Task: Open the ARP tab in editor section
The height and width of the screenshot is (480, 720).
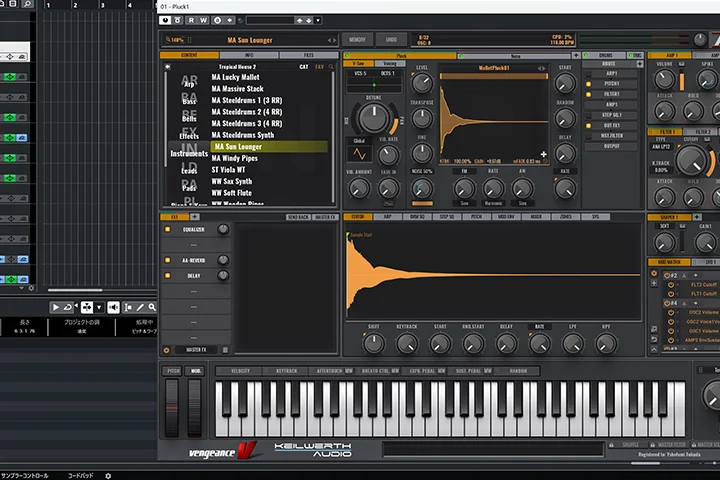Action: click(388, 217)
